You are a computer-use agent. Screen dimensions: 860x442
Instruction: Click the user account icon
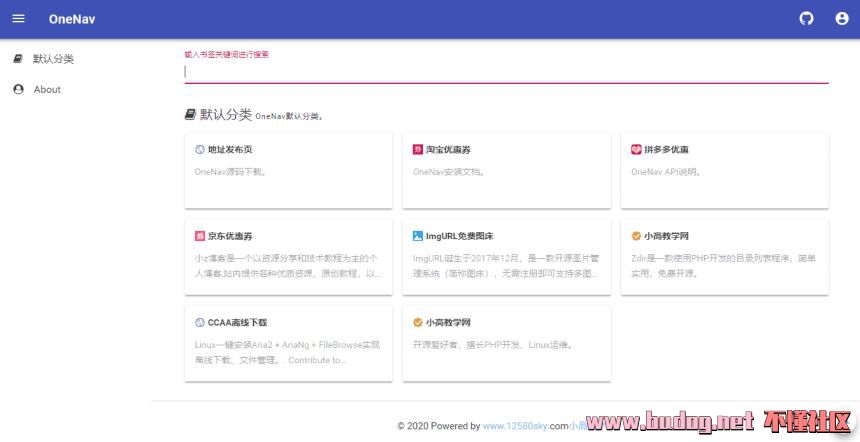pos(842,19)
